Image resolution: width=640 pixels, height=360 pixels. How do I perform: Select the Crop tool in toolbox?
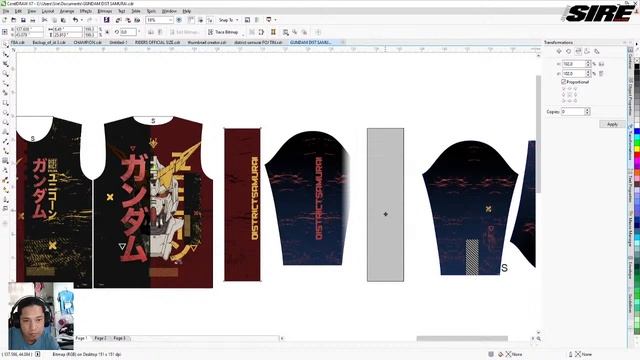(x=5, y=64)
